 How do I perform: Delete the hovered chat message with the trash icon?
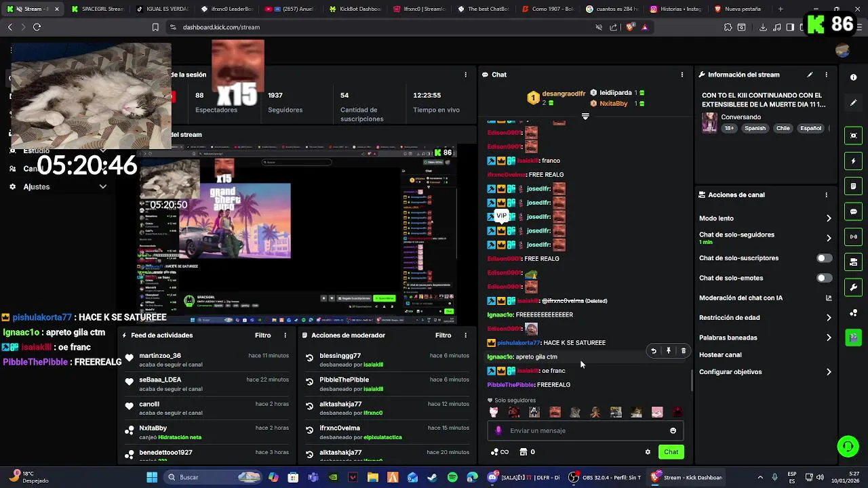click(683, 351)
